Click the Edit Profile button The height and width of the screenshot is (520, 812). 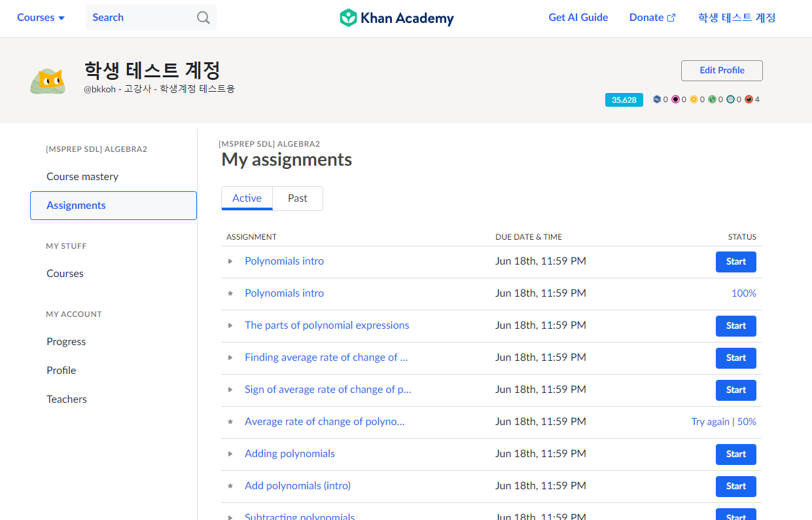click(722, 71)
